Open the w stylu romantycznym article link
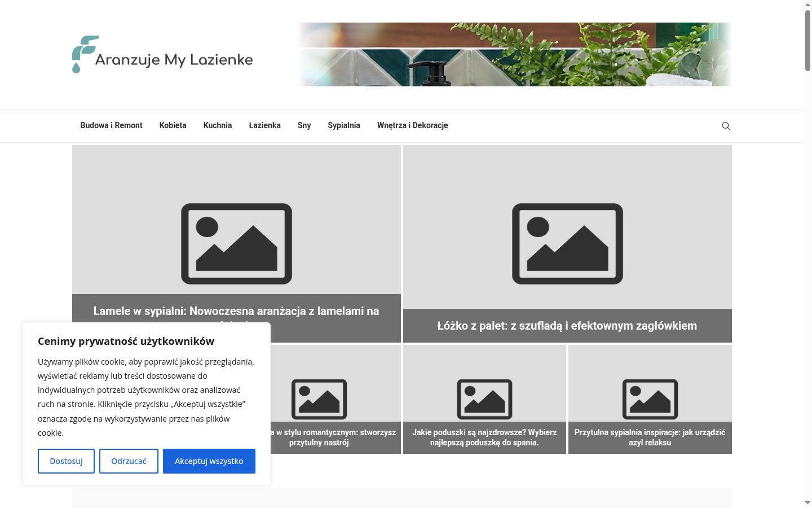Screen dimensions: 812x508 [x=334, y=437]
